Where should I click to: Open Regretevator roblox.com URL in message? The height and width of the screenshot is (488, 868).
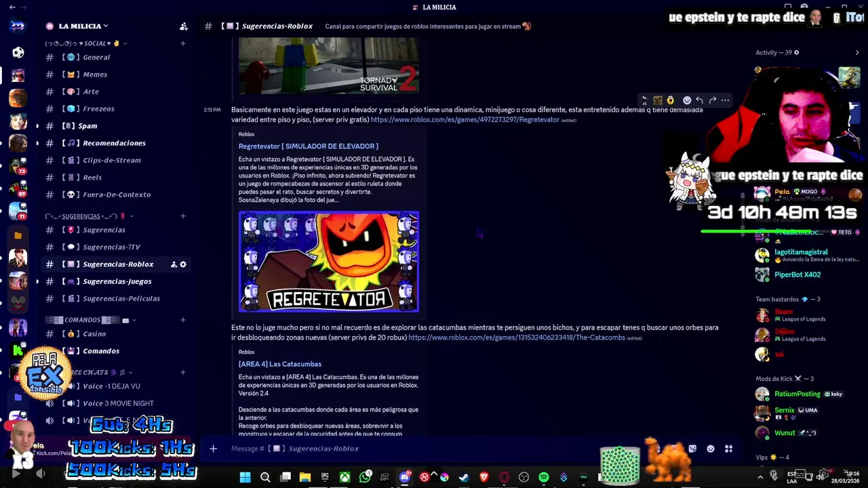coord(465,120)
